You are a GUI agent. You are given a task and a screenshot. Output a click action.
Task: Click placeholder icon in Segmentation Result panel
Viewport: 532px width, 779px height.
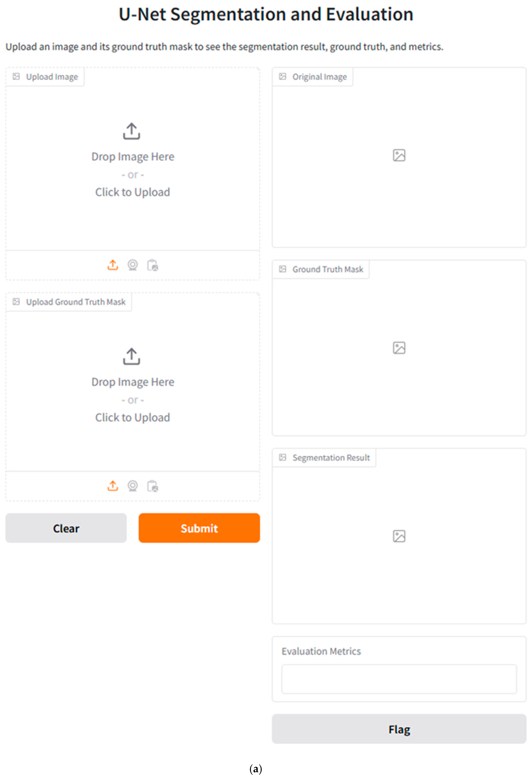(x=399, y=536)
